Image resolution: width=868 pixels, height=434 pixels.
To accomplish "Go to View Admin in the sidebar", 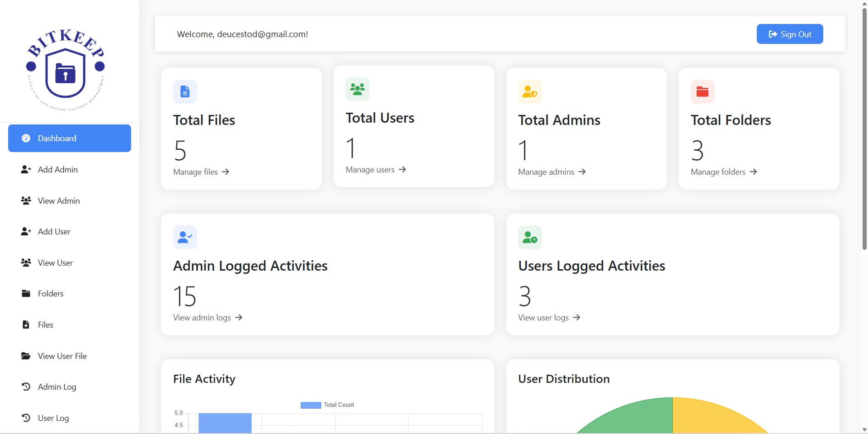I will coord(59,201).
